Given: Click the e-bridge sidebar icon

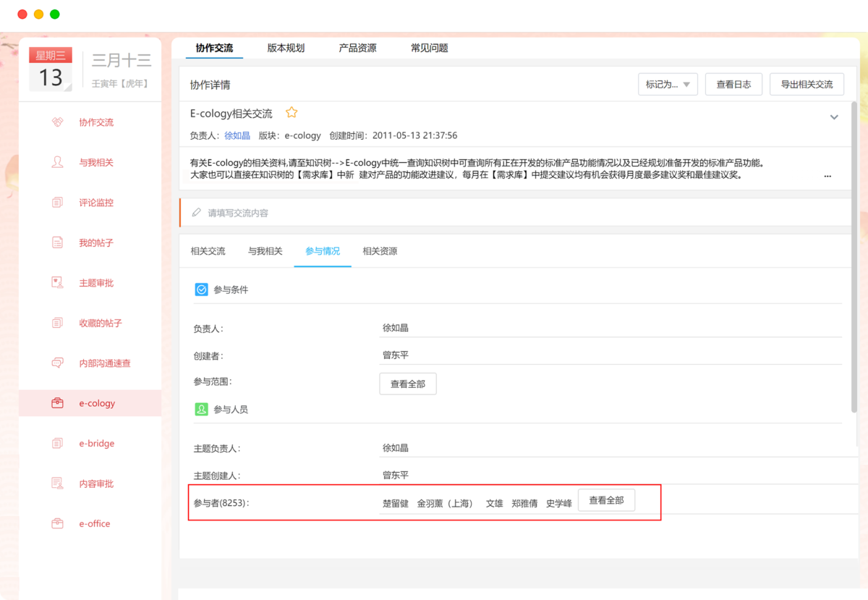Looking at the screenshot, I should pos(57,443).
